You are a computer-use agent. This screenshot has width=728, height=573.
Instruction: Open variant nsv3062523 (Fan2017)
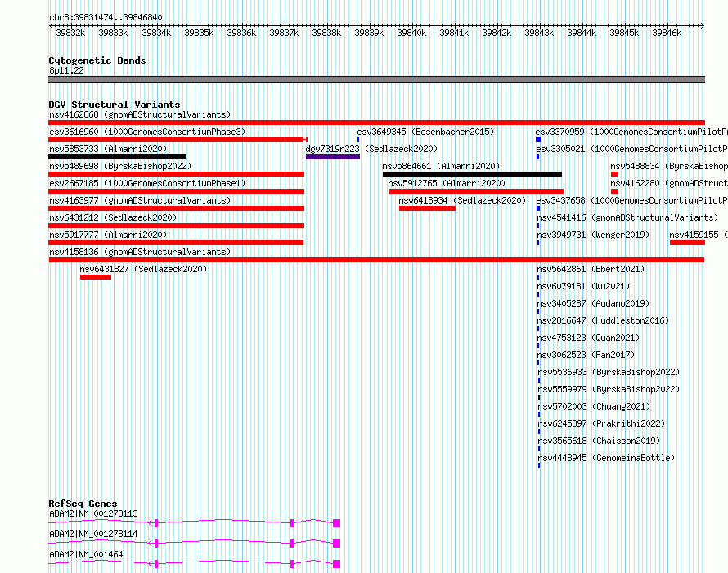pos(586,355)
